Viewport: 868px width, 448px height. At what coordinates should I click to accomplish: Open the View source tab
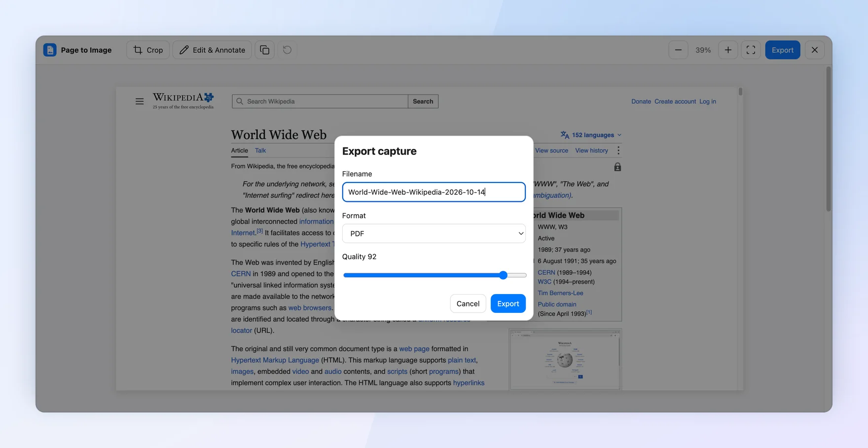click(x=551, y=150)
